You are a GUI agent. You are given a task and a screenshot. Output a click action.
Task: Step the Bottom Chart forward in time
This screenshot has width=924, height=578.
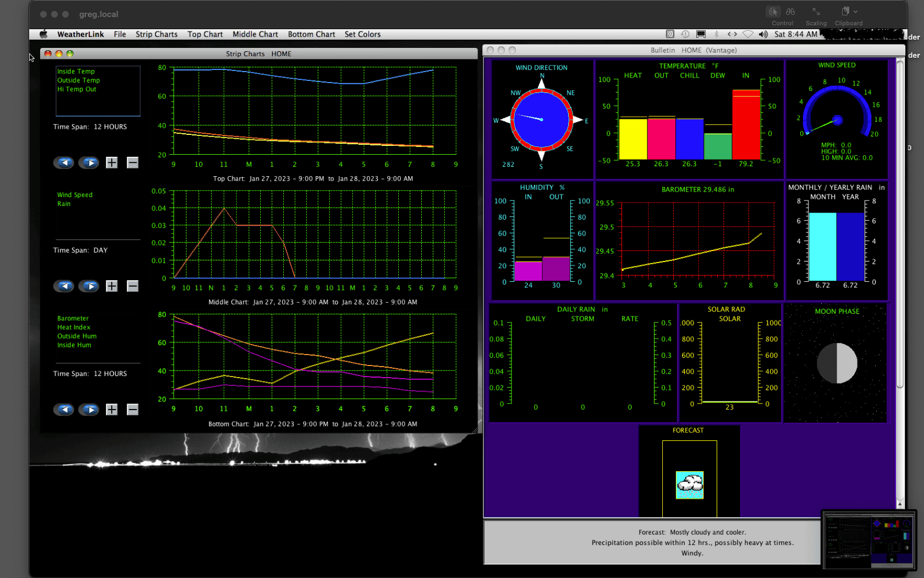(x=89, y=410)
